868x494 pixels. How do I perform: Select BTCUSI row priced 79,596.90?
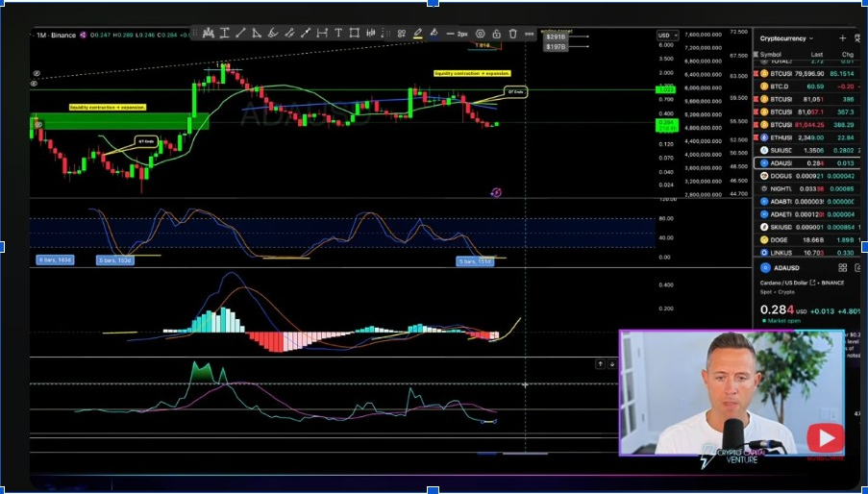pyautogui.click(x=808, y=74)
